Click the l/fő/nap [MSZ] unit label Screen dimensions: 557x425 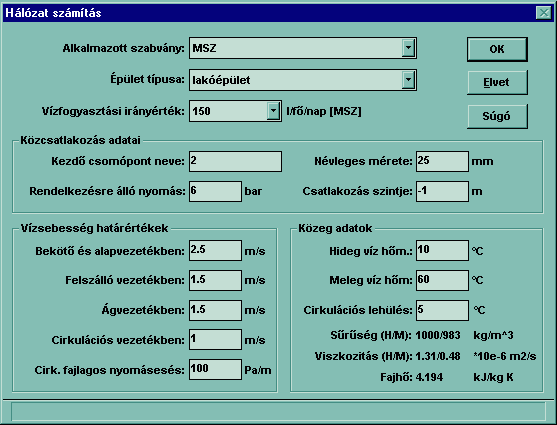pyautogui.click(x=324, y=112)
